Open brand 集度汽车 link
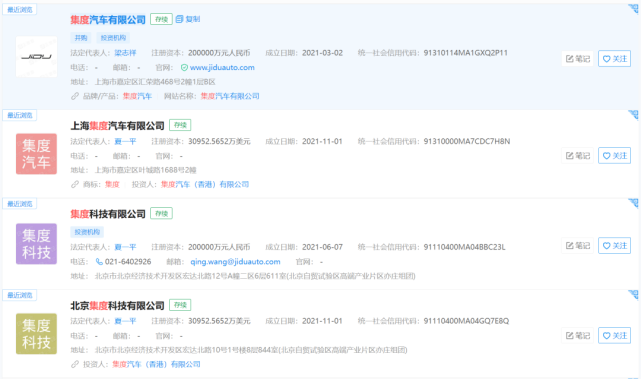The height and width of the screenshot is (379, 641). (137, 96)
